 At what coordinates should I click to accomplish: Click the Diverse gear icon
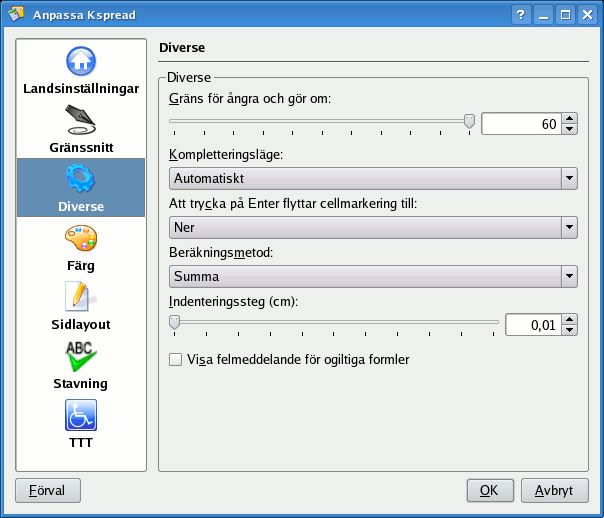81,179
